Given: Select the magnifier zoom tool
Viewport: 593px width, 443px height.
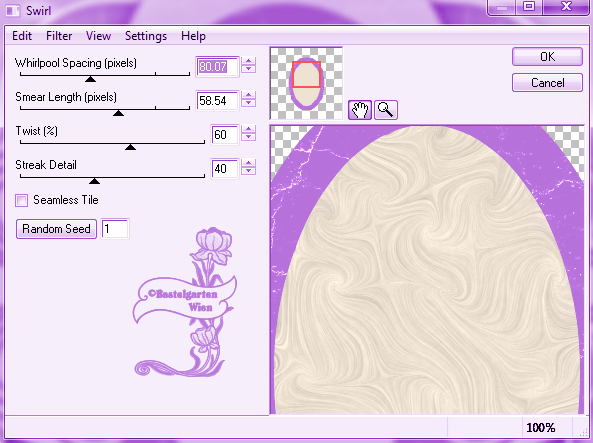Looking at the screenshot, I should (386, 110).
